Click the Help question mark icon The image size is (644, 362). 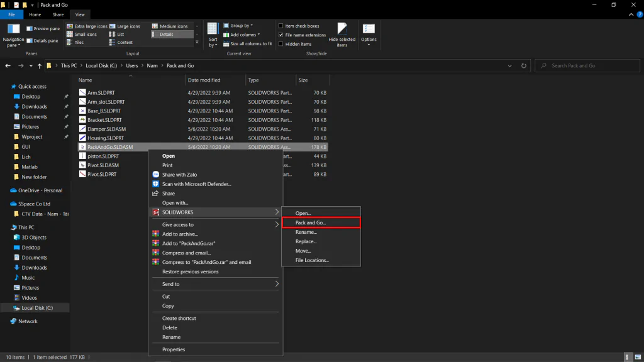[640, 14]
